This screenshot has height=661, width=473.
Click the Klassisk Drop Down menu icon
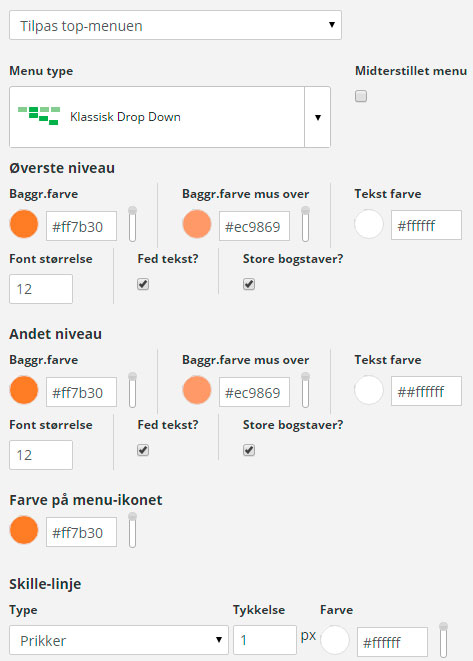pyautogui.click(x=38, y=116)
